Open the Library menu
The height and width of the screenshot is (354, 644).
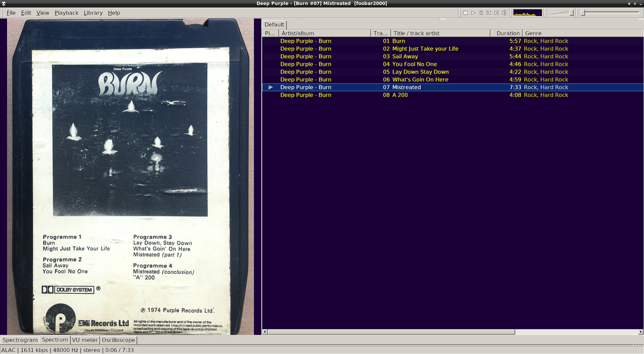pos(93,13)
